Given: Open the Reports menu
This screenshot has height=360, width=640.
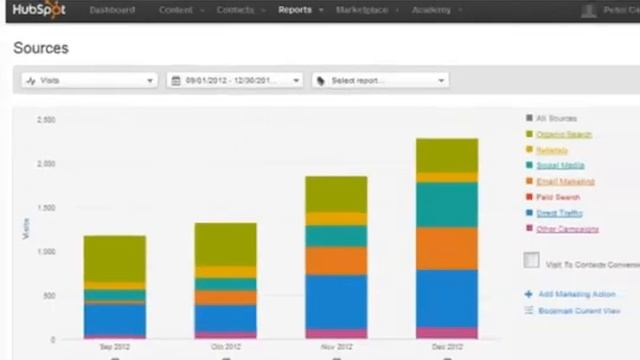Looking at the screenshot, I should [295, 10].
